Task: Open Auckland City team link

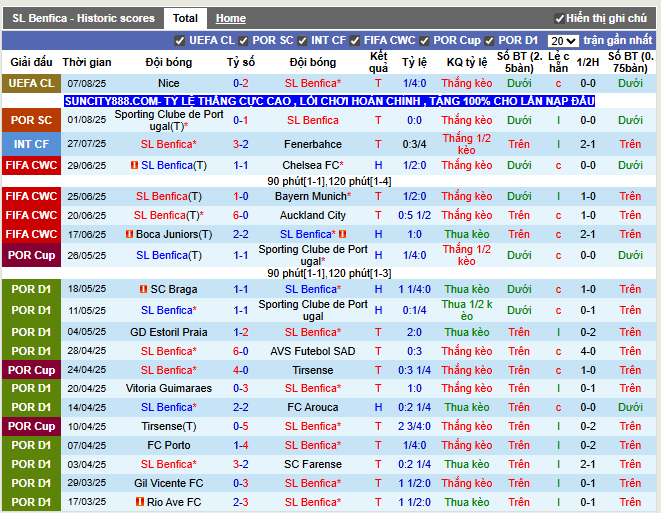Action: (313, 215)
